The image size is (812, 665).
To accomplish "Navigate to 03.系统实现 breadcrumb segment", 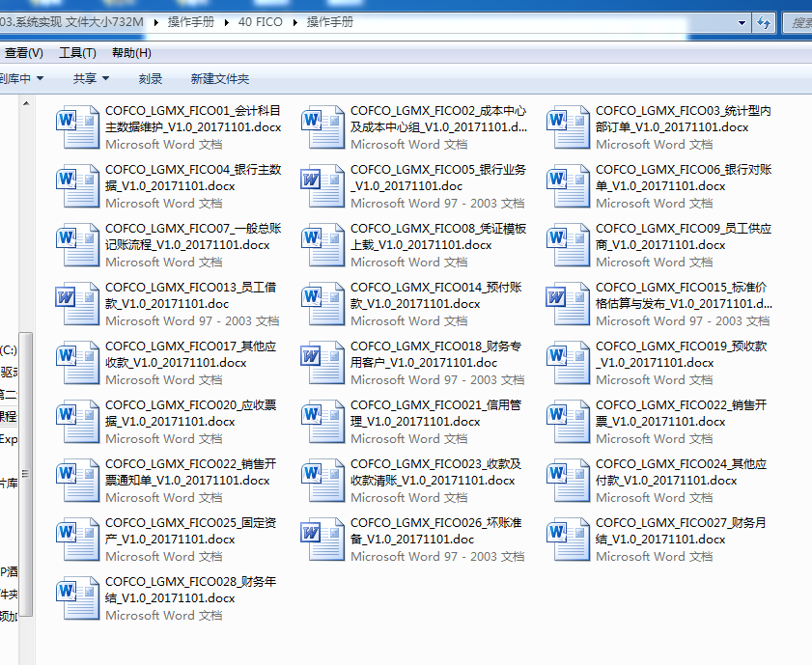I will 71,22.
